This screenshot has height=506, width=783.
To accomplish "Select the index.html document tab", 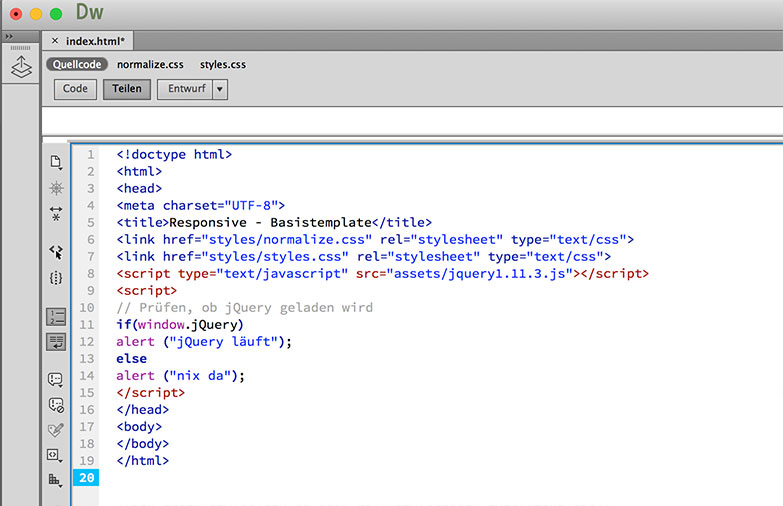I will point(95,41).
